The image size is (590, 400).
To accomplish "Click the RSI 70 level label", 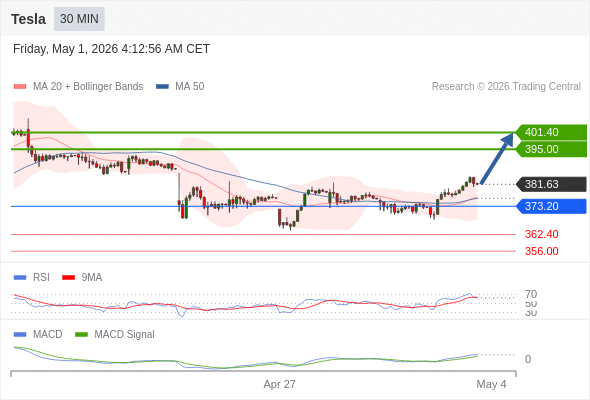I will 531,294.
